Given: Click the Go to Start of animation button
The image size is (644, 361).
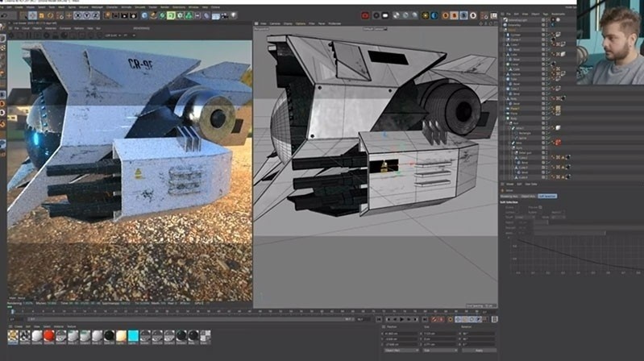Looking at the screenshot, I should [379, 319].
